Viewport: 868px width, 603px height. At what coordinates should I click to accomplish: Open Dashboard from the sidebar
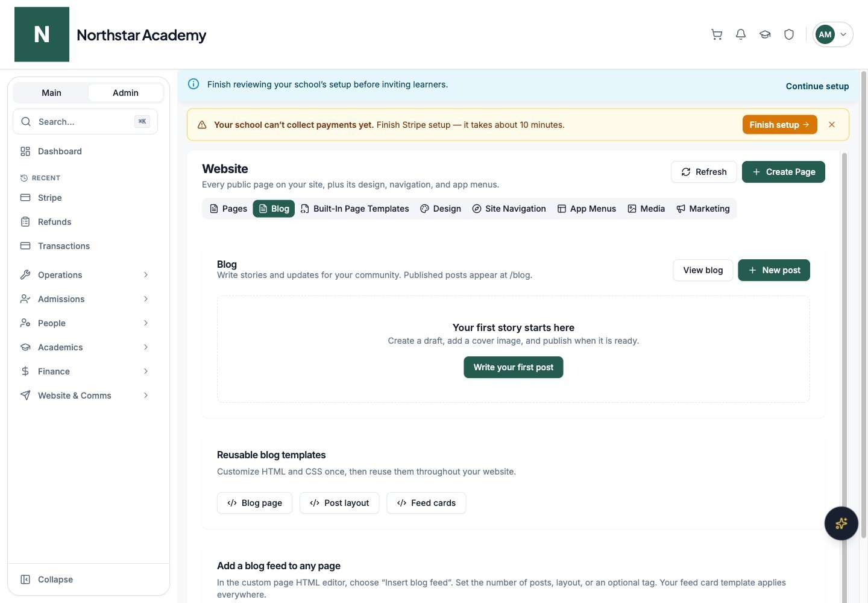tap(85, 151)
